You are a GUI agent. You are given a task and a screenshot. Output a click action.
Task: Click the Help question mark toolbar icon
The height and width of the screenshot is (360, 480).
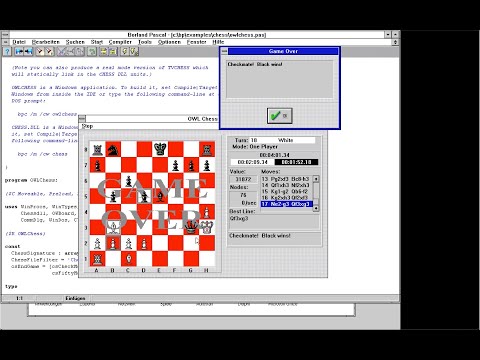[7, 51]
